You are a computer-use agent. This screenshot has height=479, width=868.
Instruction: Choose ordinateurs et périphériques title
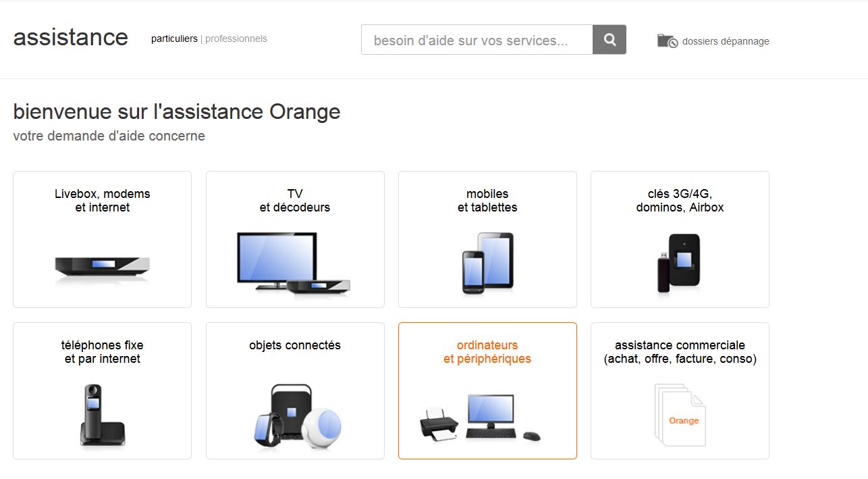click(x=487, y=352)
